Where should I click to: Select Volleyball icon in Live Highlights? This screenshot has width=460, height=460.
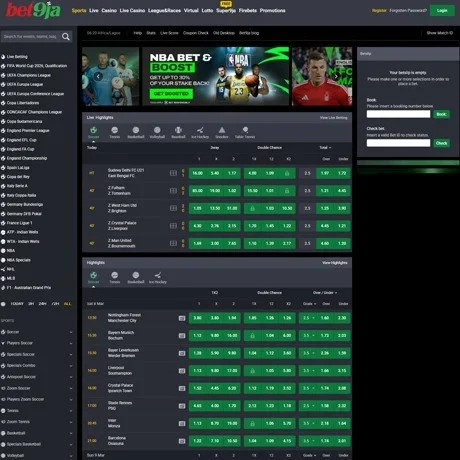(157, 132)
